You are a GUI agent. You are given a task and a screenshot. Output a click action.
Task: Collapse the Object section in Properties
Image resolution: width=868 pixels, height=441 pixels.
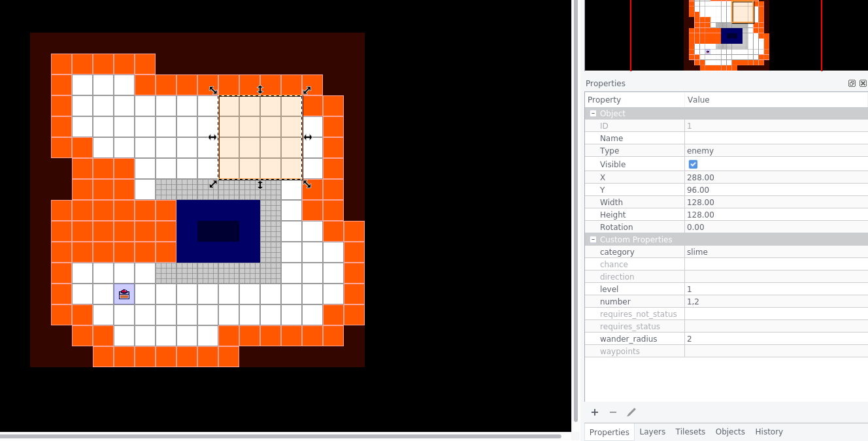[x=593, y=113]
